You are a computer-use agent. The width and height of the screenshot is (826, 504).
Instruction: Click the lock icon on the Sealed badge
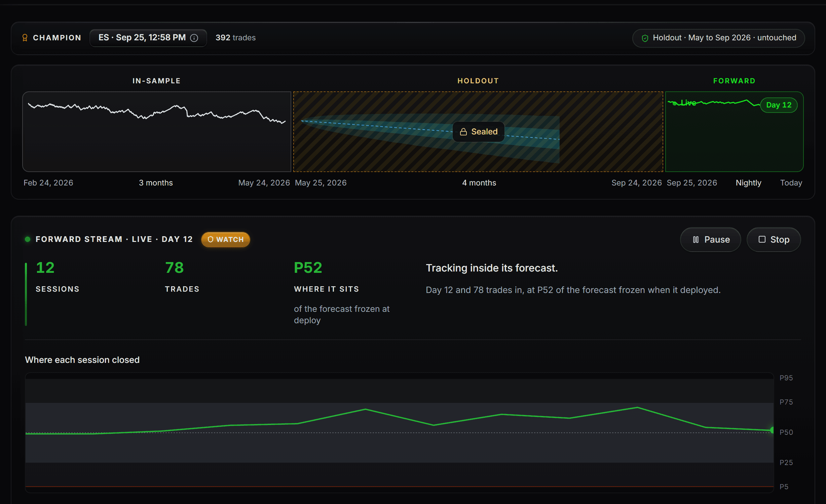click(x=463, y=132)
